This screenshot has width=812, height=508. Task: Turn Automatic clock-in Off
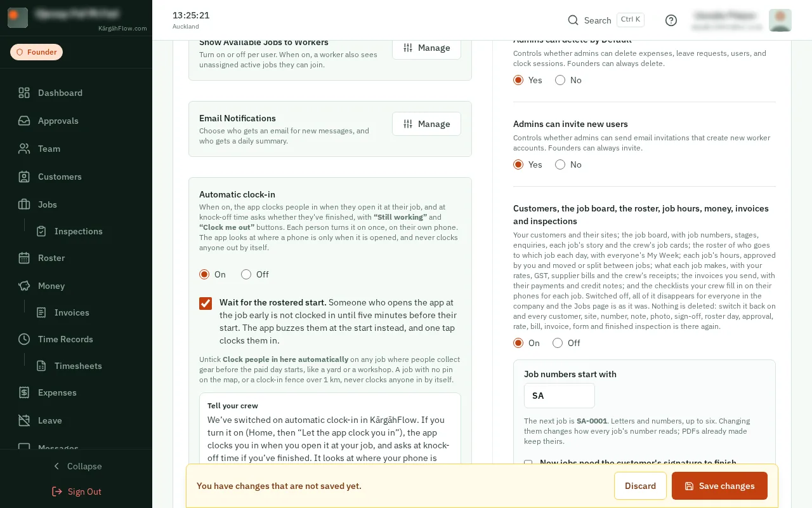click(x=246, y=274)
